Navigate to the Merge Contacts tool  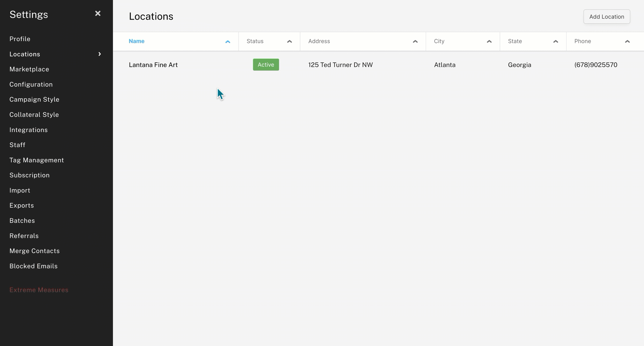click(34, 250)
